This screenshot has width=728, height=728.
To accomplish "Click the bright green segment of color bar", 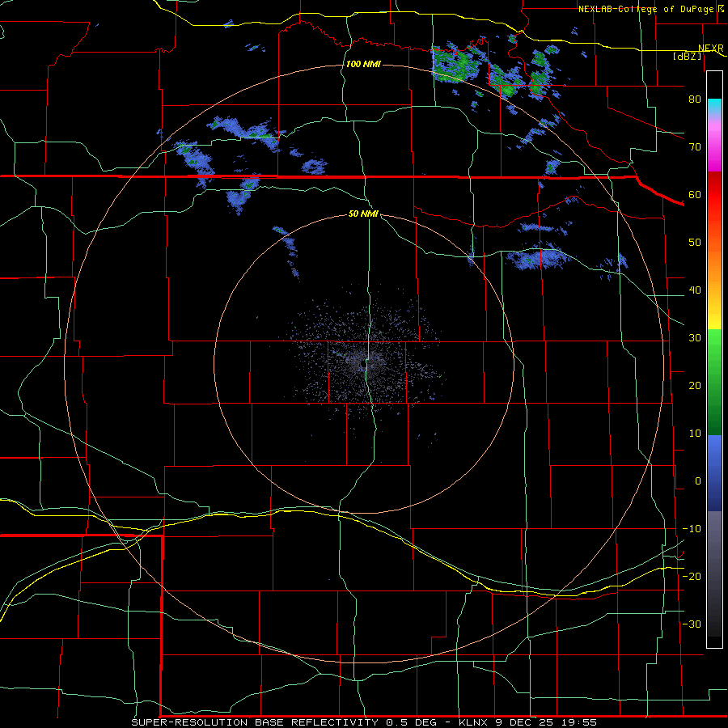I will click(714, 344).
